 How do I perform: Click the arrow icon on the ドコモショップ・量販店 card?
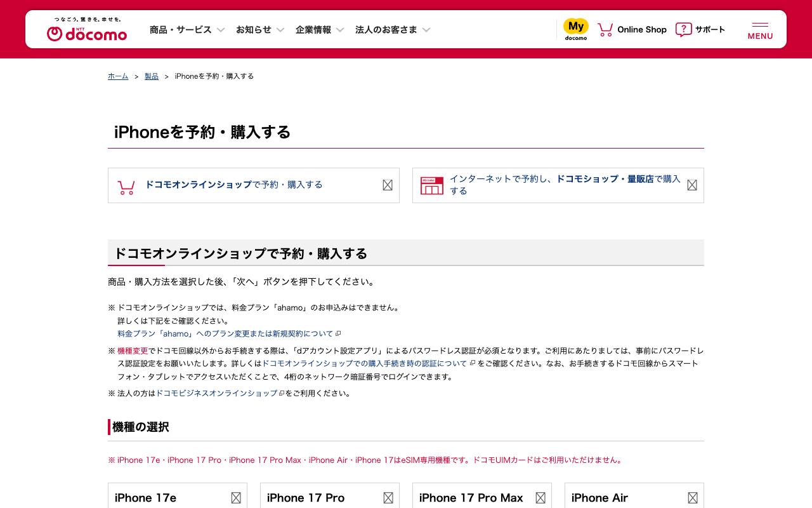[x=692, y=185]
